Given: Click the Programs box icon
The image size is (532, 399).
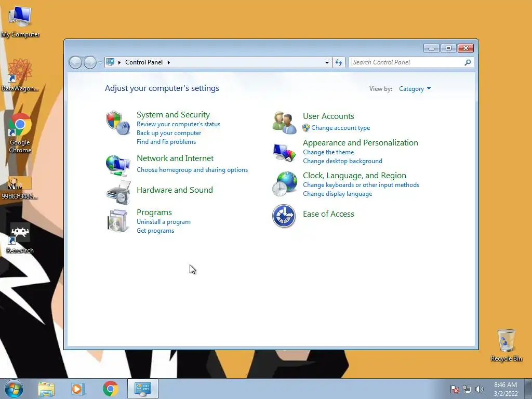Looking at the screenshot, I should (x=117, y=221).
